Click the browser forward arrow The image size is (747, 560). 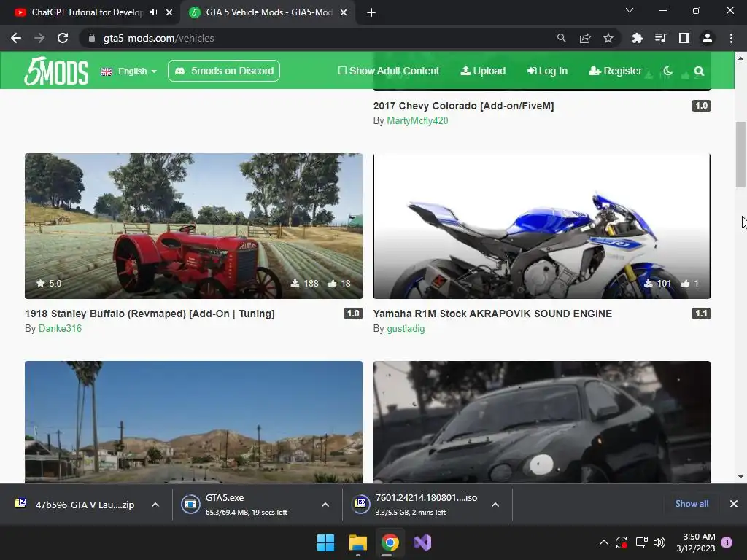coord(39,38)
